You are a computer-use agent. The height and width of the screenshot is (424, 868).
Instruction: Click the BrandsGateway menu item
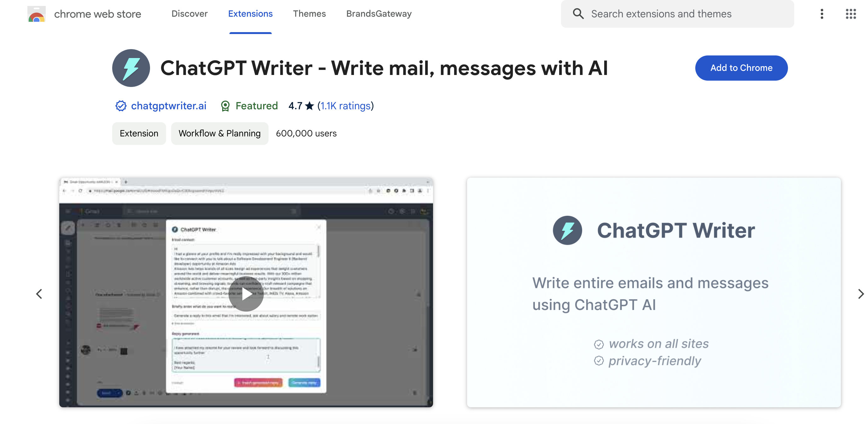pyautogui.click(x=378, y=14)
